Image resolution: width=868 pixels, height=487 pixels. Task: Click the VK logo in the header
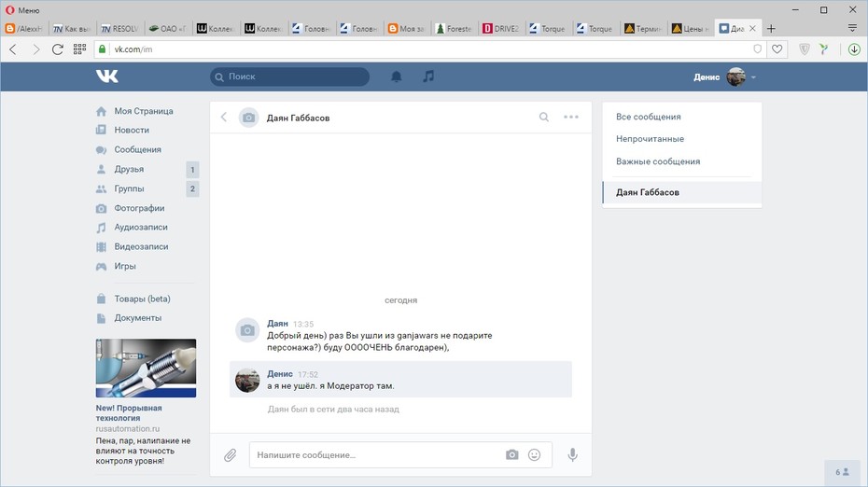(106, 76)
